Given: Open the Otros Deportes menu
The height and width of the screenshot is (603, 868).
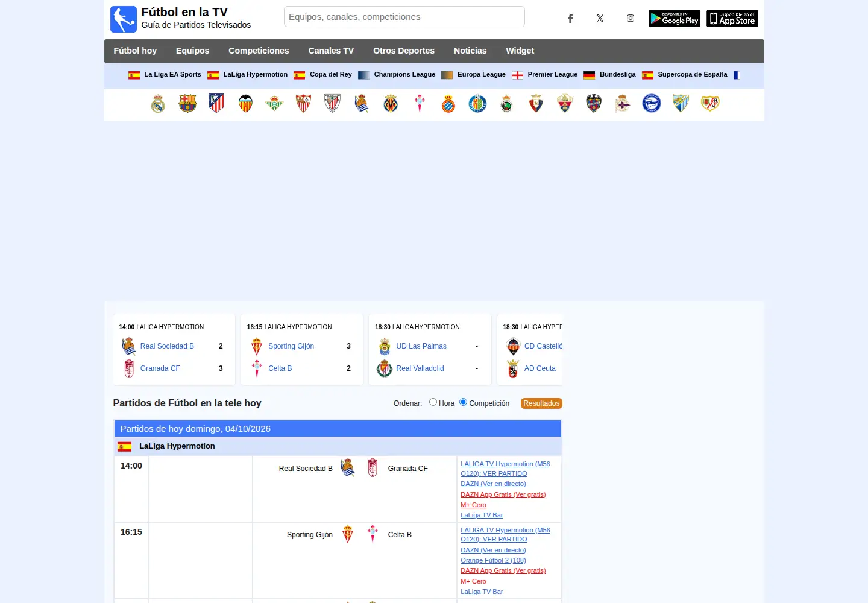Looking at the screenshot, I should tap(404, 51).
